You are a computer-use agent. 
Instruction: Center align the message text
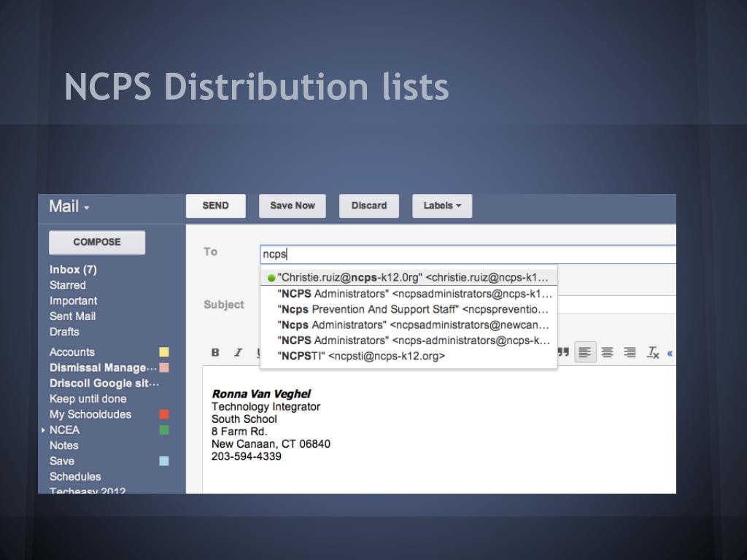coord(607,352)
